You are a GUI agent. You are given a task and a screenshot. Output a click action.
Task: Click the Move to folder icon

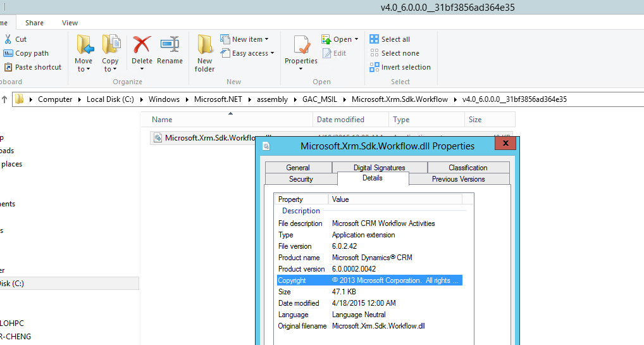[x=85, y=44]
